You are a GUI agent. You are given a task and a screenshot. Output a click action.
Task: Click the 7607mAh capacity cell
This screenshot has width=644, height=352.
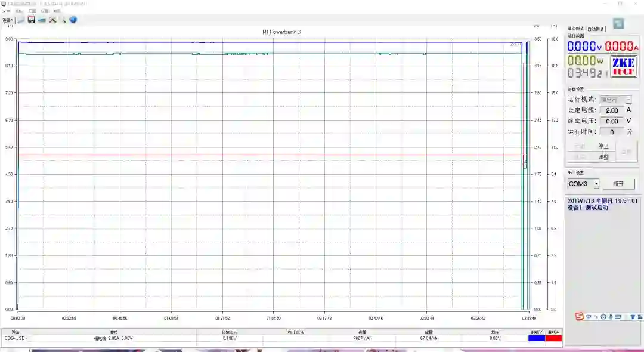[363, 338]
